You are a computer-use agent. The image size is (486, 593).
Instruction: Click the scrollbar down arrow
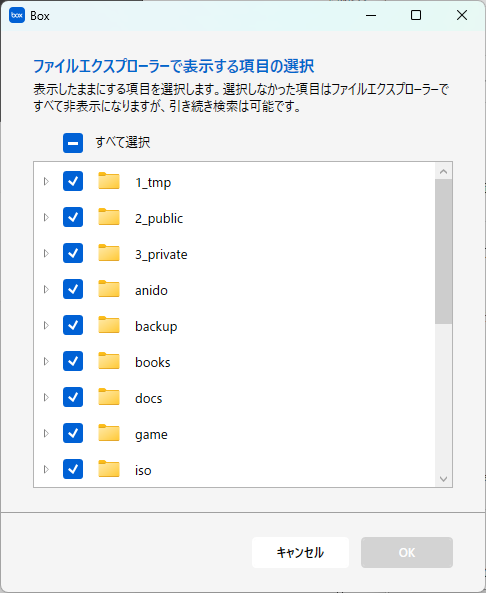[444, 479]
